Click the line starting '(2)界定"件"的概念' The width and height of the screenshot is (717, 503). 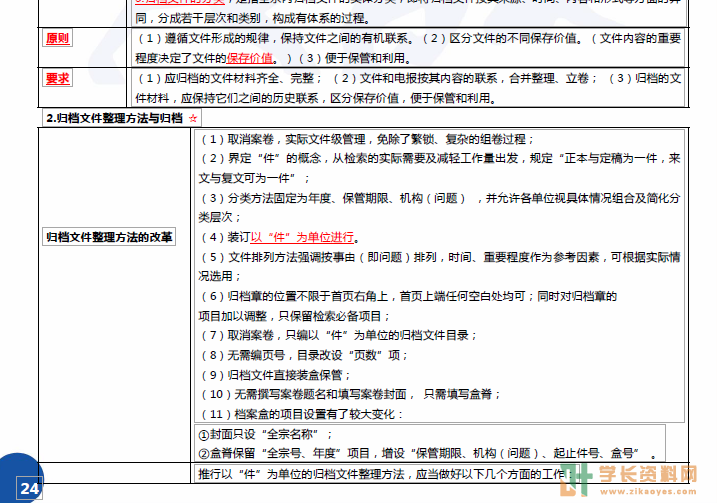pyautogui.click(x=440, y=158)
